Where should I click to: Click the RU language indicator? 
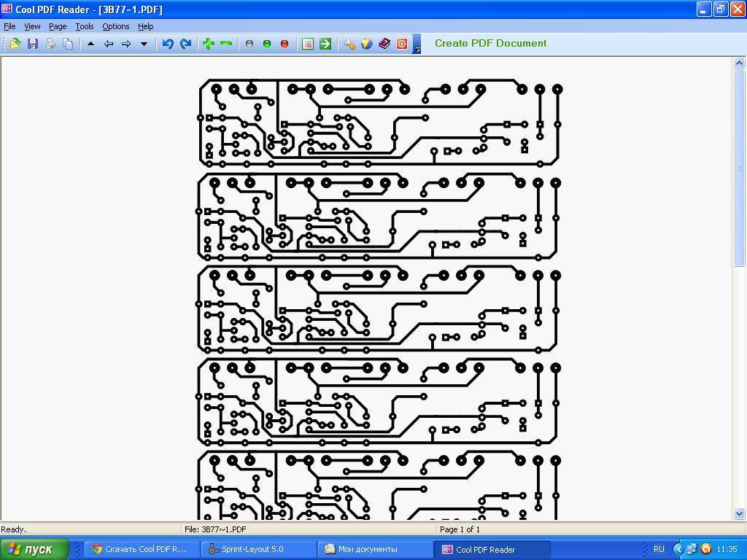coord(659,549)
